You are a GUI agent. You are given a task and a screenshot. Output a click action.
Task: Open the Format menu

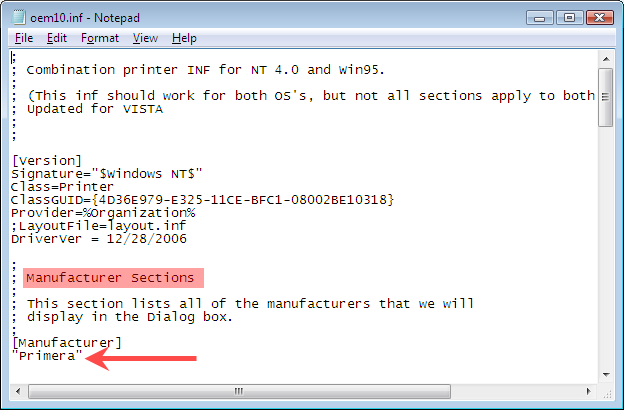pos(99,38)
